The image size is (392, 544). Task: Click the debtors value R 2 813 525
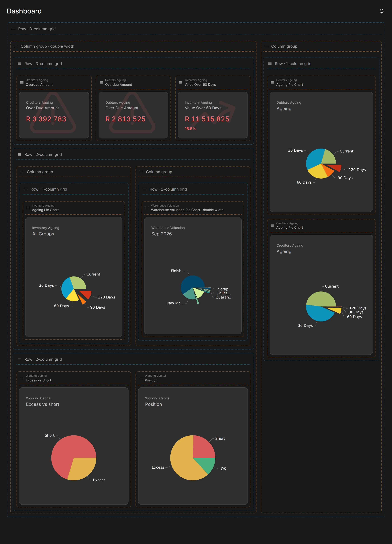pos(125,119)
